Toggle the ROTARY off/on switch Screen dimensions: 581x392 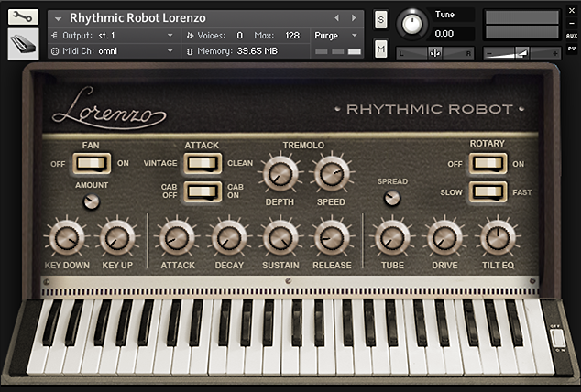click(x=488, y=163)
